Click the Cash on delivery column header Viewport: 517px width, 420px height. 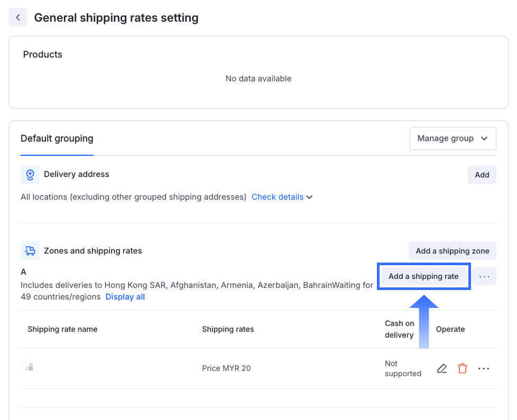[x=399, y=329]
